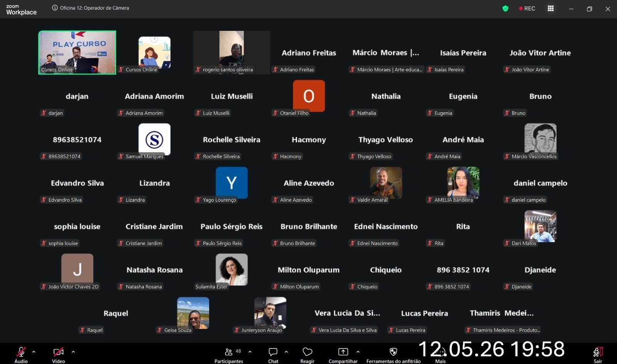Open Ferramentas do anfitrião host tools
Screen dimensions: 617x364
[393, 354]
